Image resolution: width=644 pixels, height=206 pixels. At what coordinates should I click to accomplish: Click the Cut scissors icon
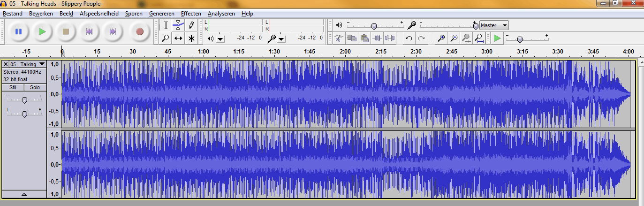[x=339, y=38]
